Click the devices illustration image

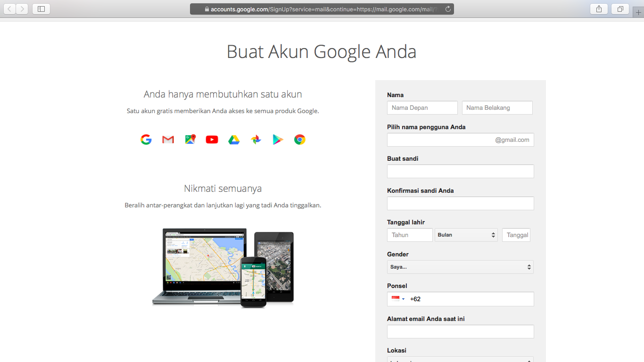click(x=223, y=268)
